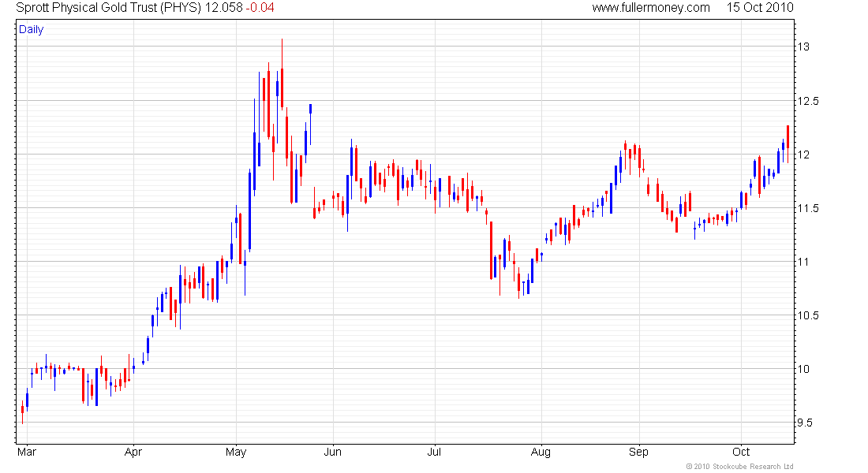
Task: Click the Stockcube Research Ltd copyright notice
Action: 739,467
